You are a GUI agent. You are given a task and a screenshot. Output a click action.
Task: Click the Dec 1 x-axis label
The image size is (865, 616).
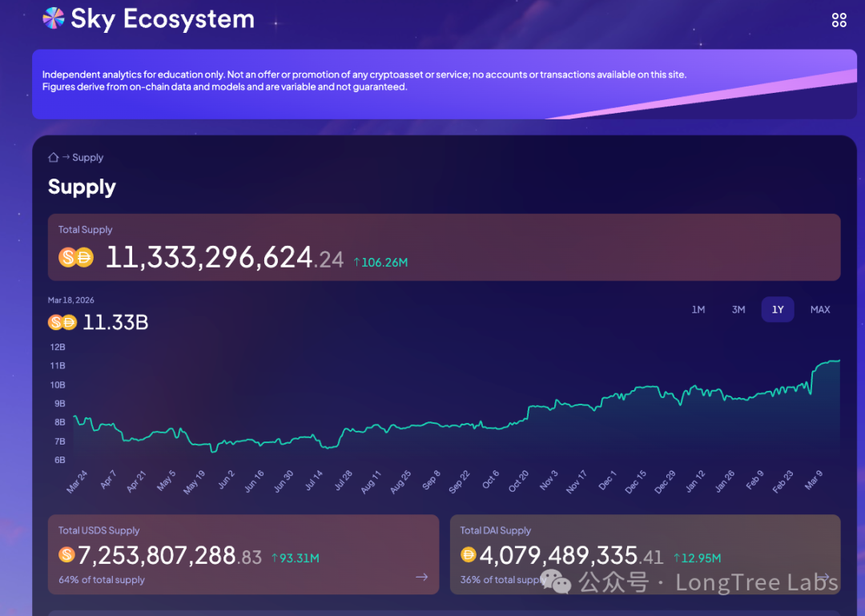click(x=607, y=480)
